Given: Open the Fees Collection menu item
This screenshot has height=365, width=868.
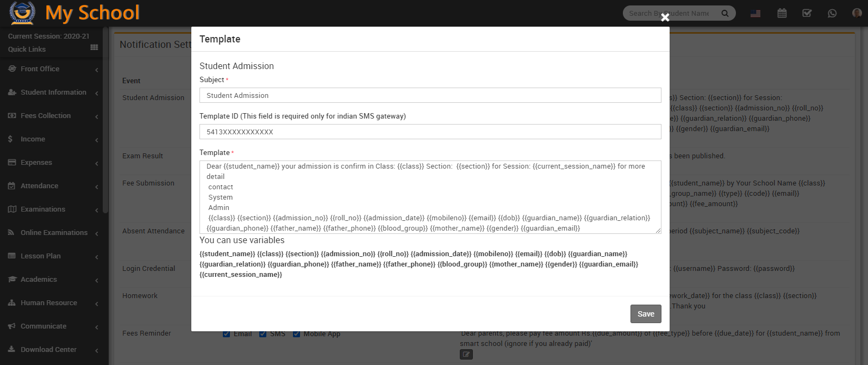Looking at the screenshot, I should (45, 115).
